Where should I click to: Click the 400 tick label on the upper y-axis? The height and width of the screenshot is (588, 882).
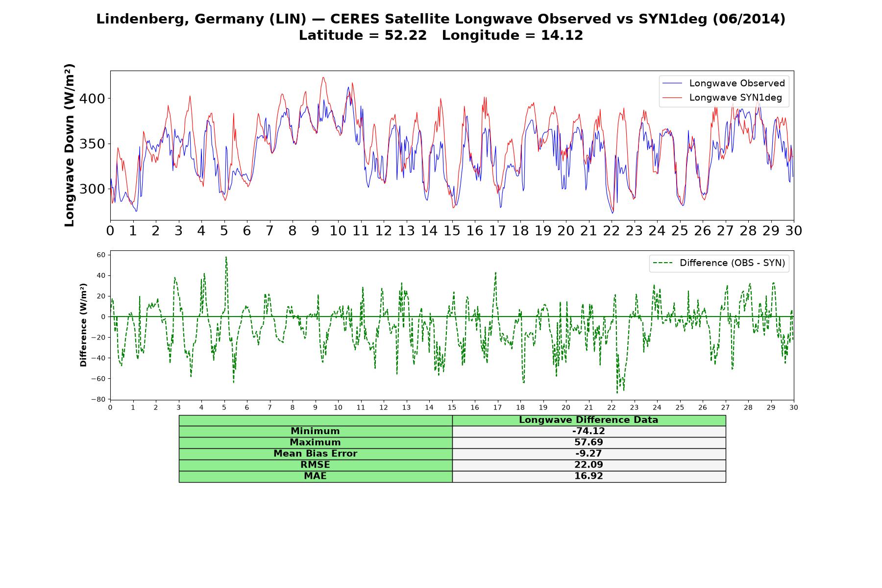click(92, 98)
